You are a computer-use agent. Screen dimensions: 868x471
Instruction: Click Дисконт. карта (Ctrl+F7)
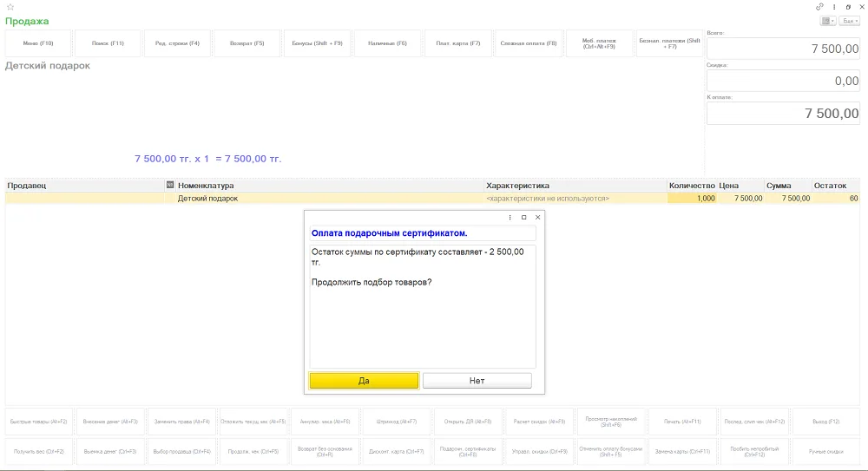(x=397, y=452)
